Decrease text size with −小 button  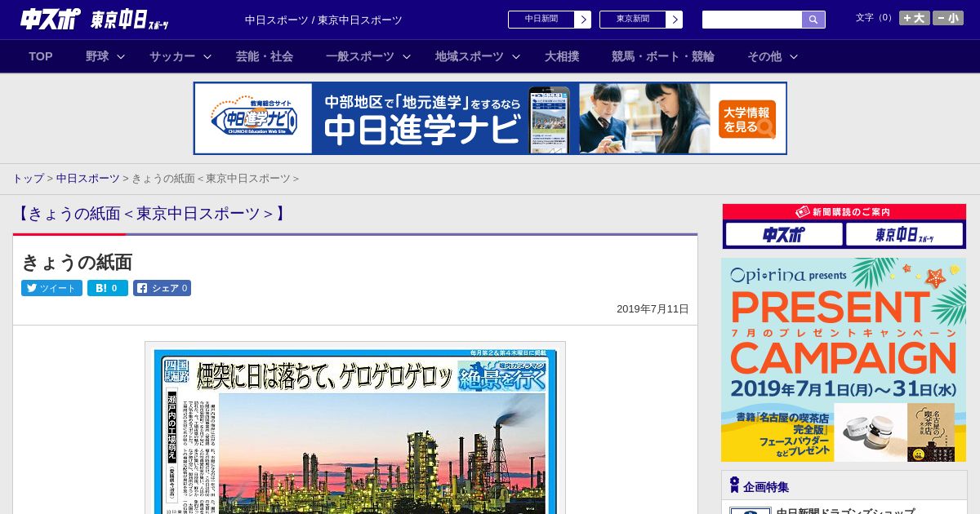click(948, 18)
